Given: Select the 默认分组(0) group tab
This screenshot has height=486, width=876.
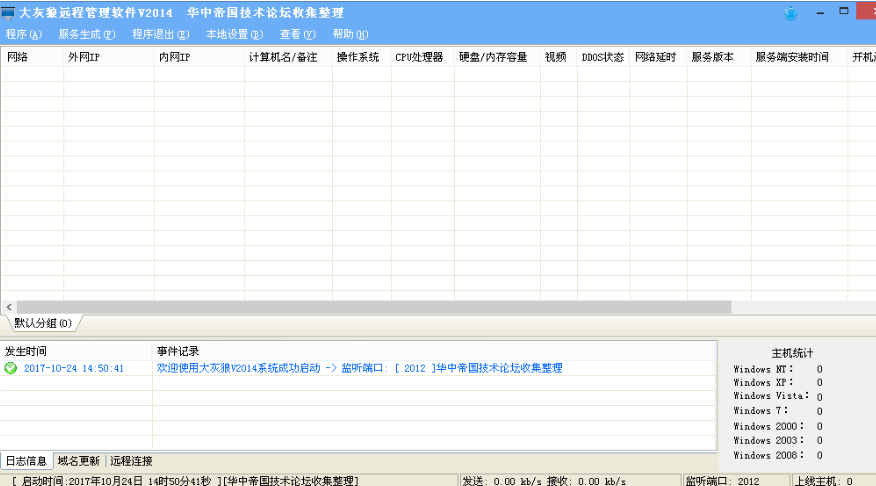Looking at the screenshot, I should point(43,323).
